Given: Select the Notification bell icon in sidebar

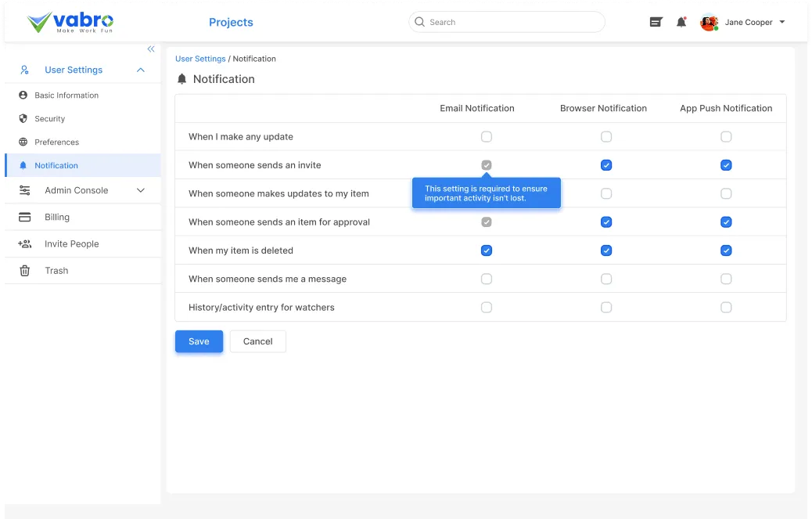Looking at the screenshot, I should tap(23, 165).
